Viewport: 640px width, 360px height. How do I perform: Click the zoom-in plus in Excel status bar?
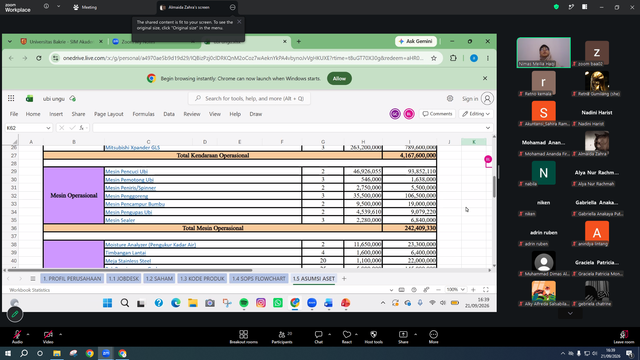pyautogui.click(x=473, y=289)
